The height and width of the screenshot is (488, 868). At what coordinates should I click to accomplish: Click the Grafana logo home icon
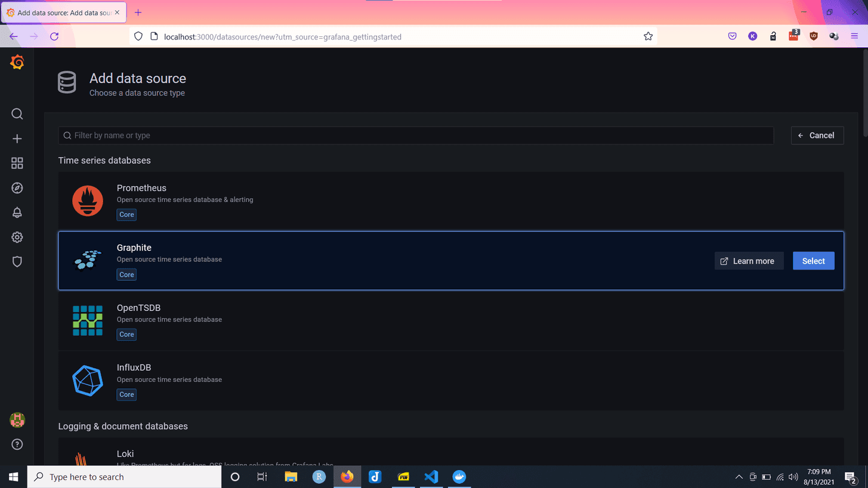[x=17, y=62]
